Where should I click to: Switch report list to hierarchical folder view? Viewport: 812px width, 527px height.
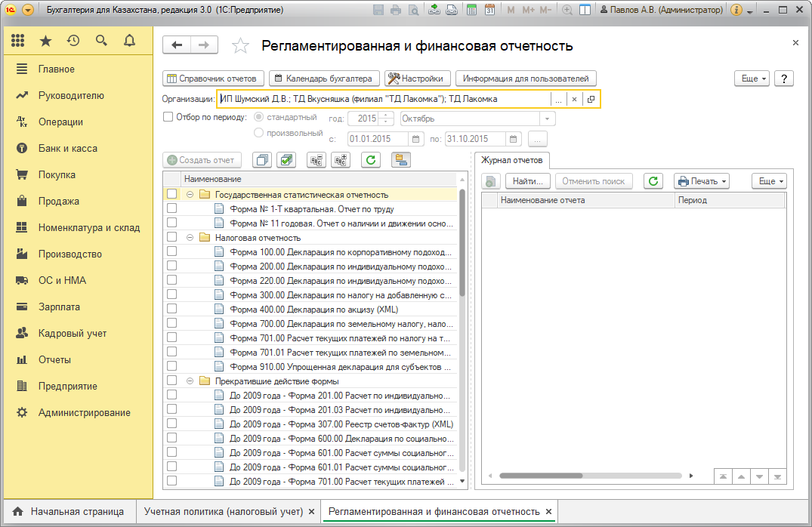(400, 159)
